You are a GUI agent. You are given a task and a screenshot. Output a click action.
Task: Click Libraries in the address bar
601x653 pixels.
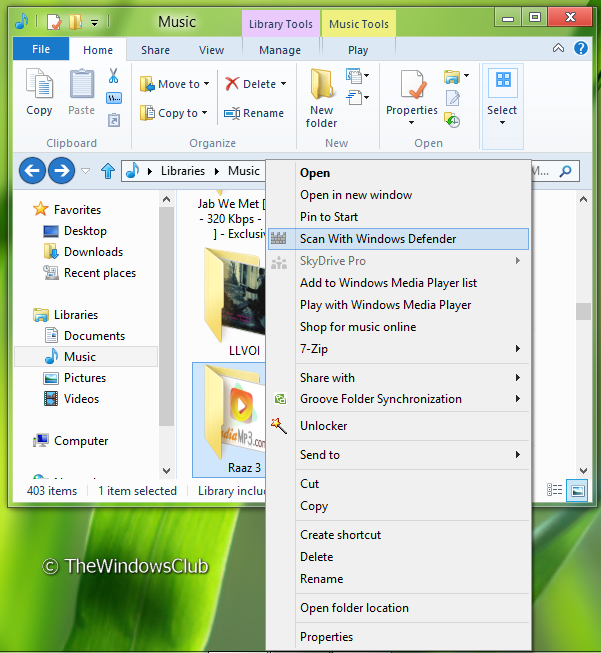pyautogui.click(x=183, y=171)
